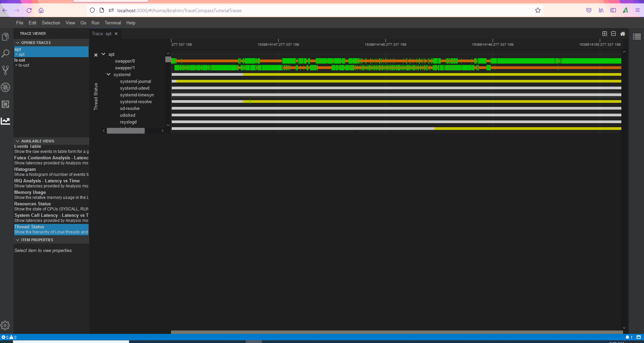Zoom in on the Thread Status timeline

coord(604,34)
